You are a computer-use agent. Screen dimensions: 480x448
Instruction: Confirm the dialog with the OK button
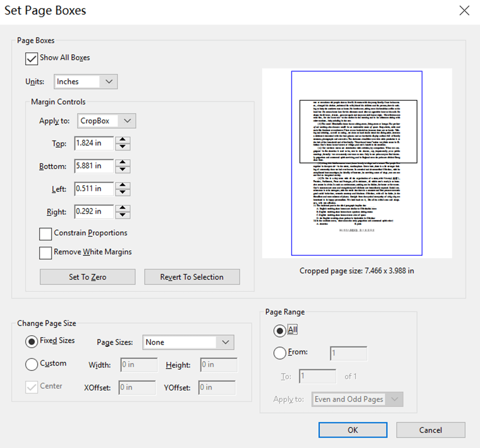[x=353, y=430]
